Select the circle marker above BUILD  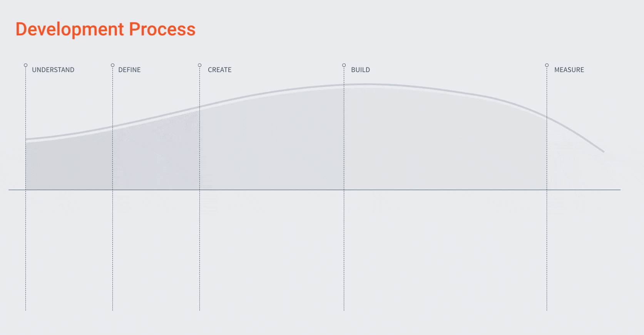[x=344, y=65]
